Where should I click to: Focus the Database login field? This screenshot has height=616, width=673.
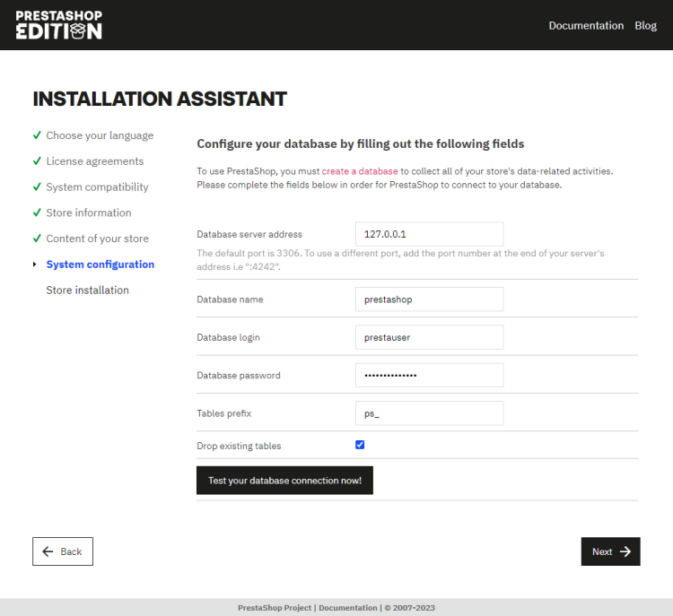(429, 337)
